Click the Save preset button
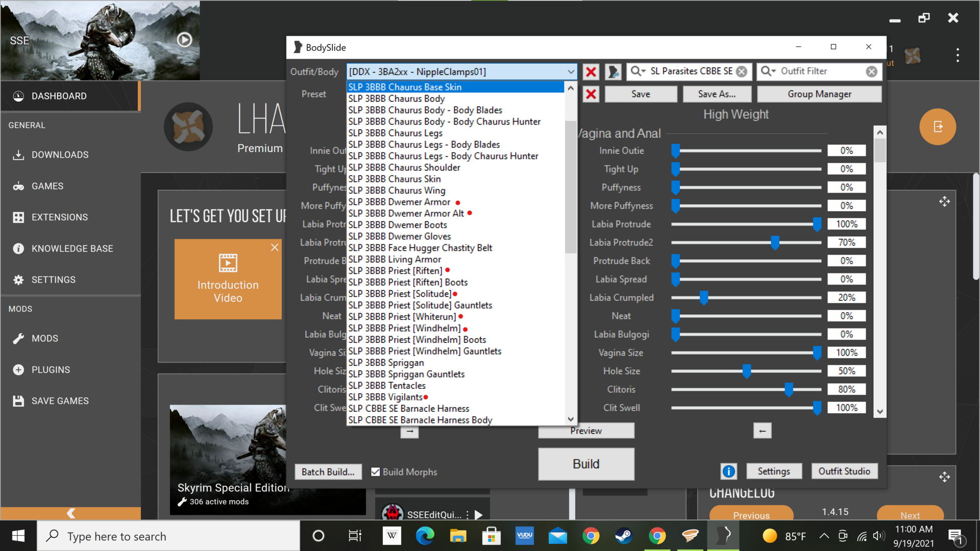 point(641,94)
